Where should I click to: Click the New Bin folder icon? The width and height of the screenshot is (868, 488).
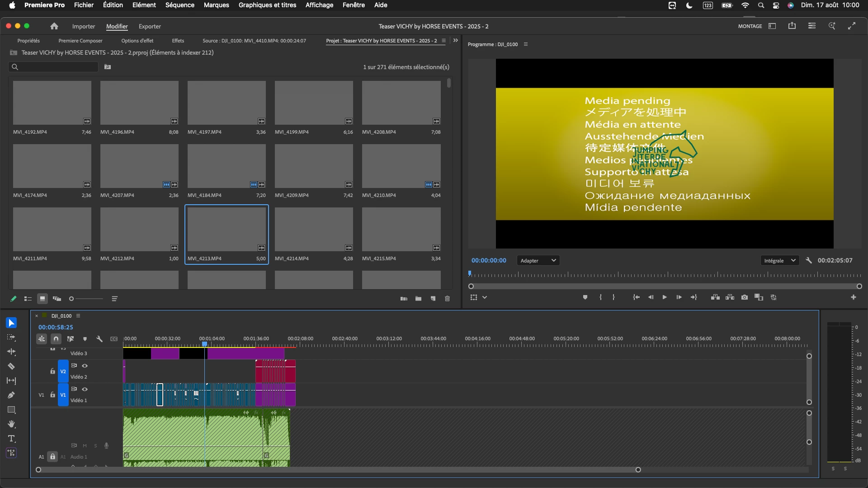point(418,299)
